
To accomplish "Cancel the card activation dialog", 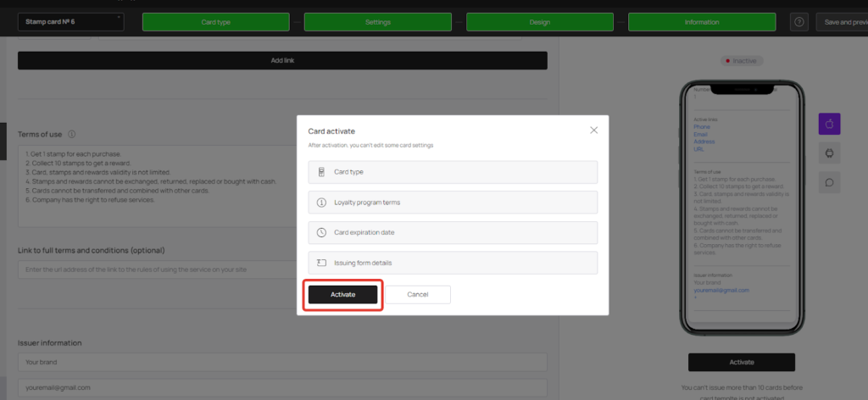I will (418, 295).
